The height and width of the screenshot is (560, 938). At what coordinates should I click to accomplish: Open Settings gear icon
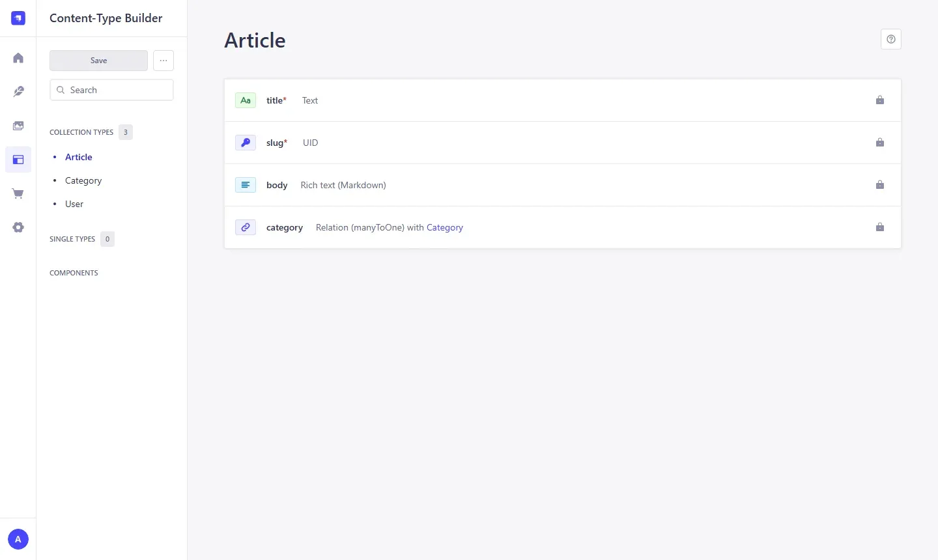click(18, 227)
